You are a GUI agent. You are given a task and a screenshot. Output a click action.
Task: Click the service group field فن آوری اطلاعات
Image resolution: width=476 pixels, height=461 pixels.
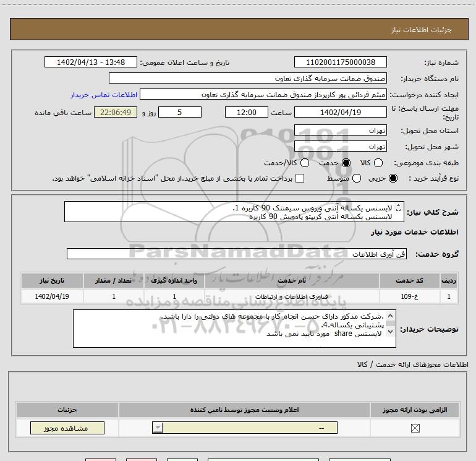click(x=237, y=254)
